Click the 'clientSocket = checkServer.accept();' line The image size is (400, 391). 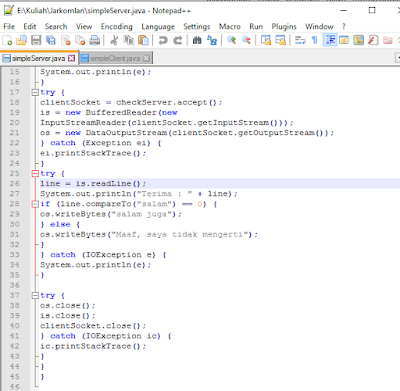click(x=131, y=102)
